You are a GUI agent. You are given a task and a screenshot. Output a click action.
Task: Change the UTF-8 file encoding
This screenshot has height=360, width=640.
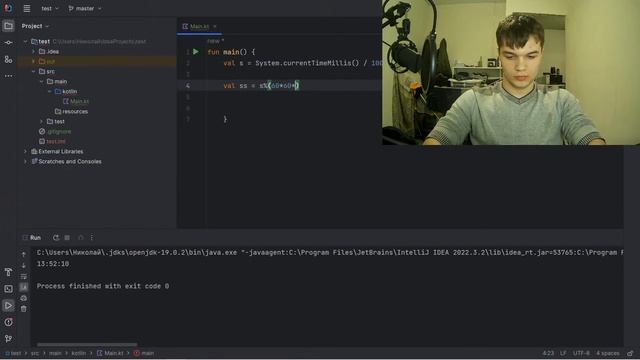click(581, 353)
